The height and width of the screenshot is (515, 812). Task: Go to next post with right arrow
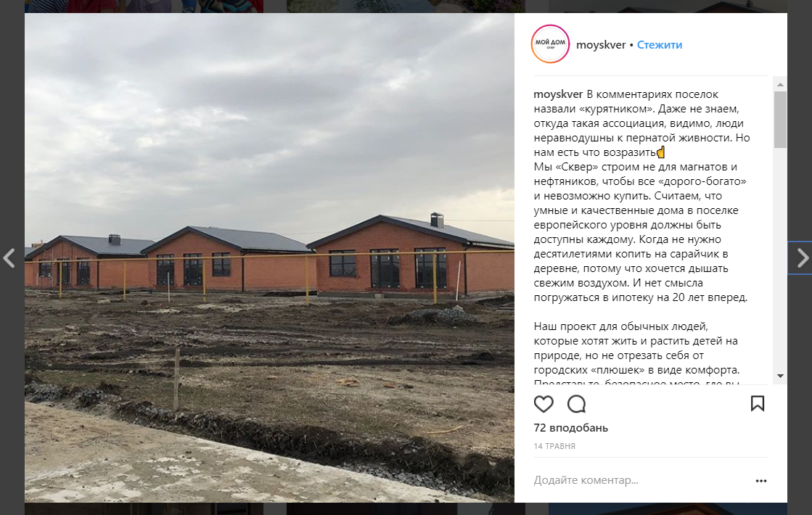(x=802, y=257)
